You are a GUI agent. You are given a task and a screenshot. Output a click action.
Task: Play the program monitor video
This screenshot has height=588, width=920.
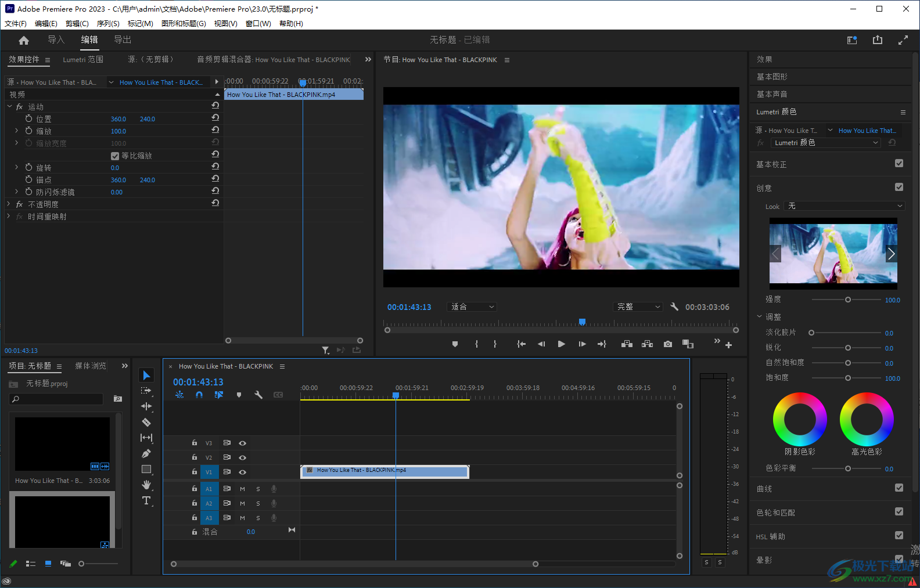(561, 344)
